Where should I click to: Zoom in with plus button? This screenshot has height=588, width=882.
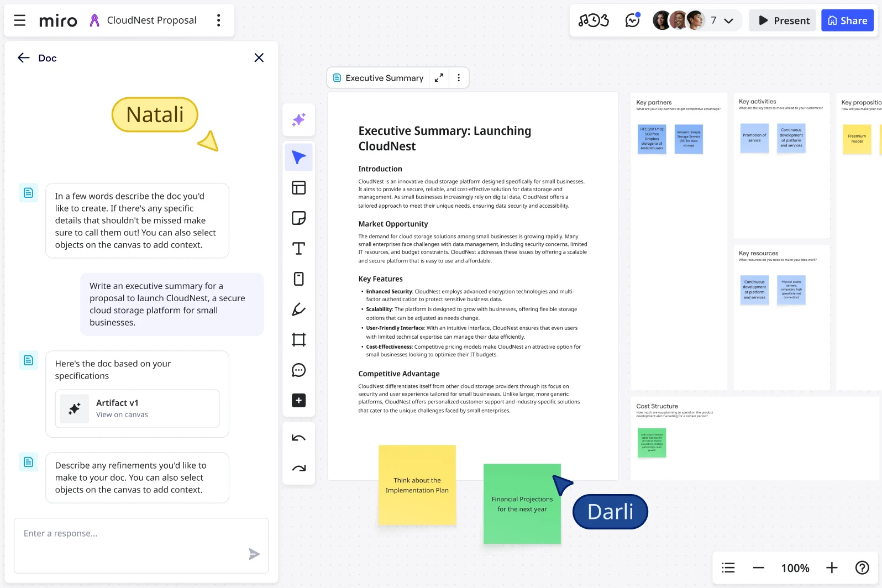click(832, 568)
